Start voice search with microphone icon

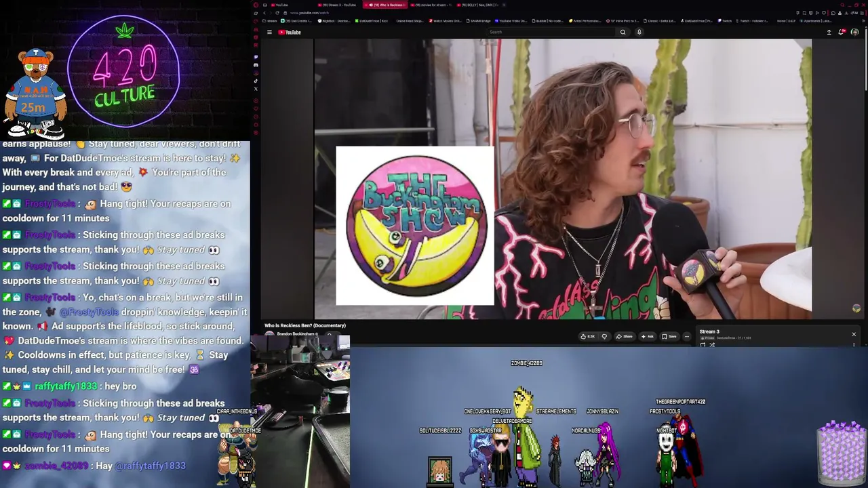click(x=639, y=32)
